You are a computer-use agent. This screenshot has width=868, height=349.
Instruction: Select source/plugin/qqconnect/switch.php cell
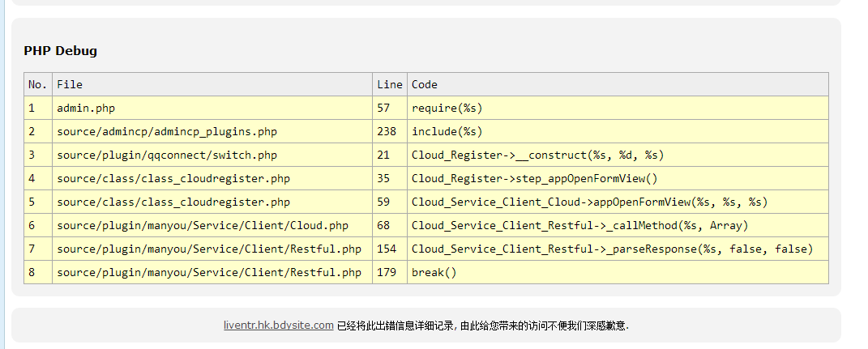click(x=212, y=155)
